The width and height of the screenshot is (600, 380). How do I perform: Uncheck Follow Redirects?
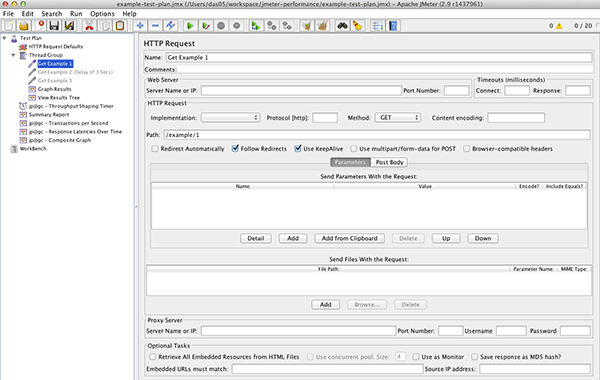pos(235,148)
